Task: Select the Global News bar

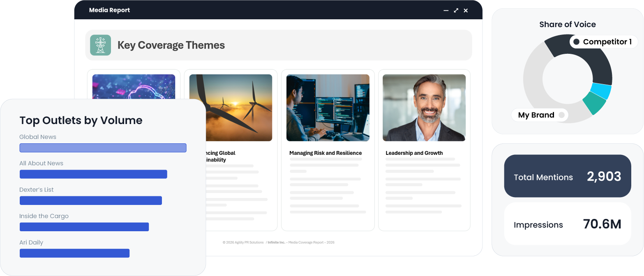Action: pyautogui.click(x=103, y=148)
